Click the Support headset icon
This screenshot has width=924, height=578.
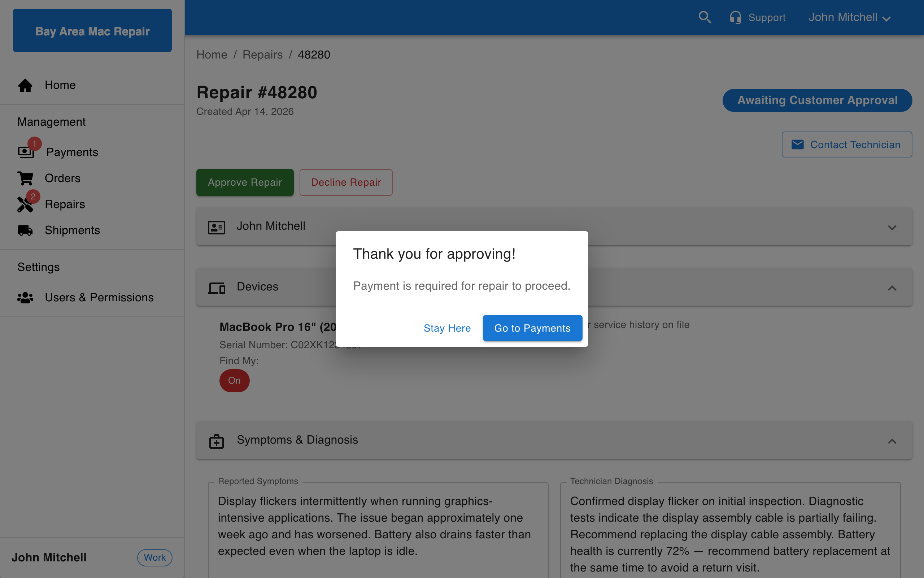pos(735,17)
